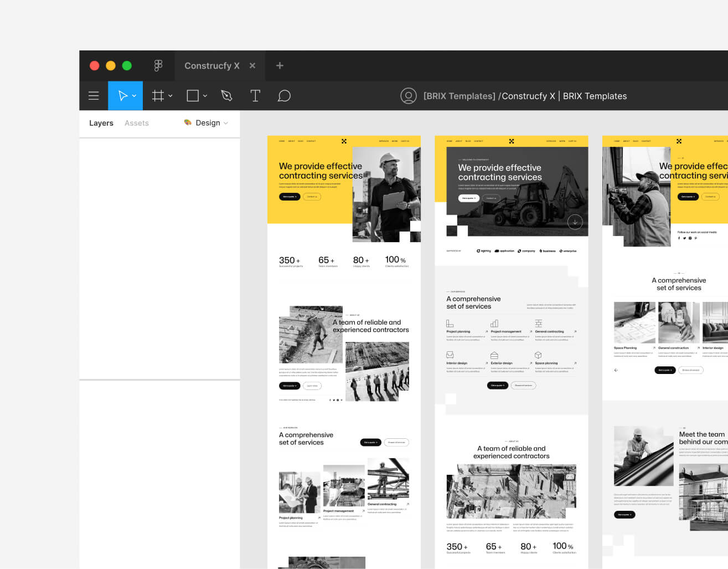Open the current user avatar menu
728x569 pixels.
click(x=409, y=95)
